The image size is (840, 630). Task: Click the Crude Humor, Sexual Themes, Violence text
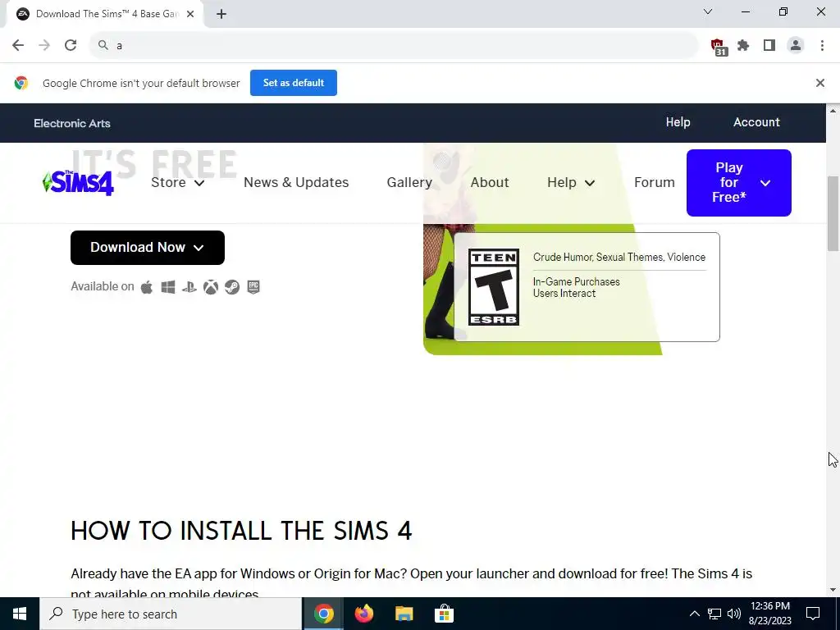619,257
